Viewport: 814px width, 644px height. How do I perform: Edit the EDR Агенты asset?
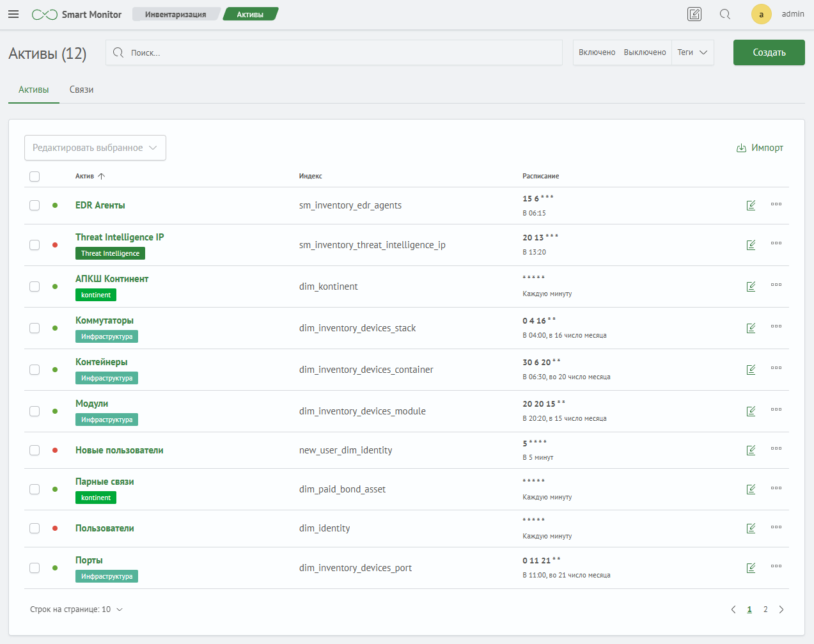[751, 205]
